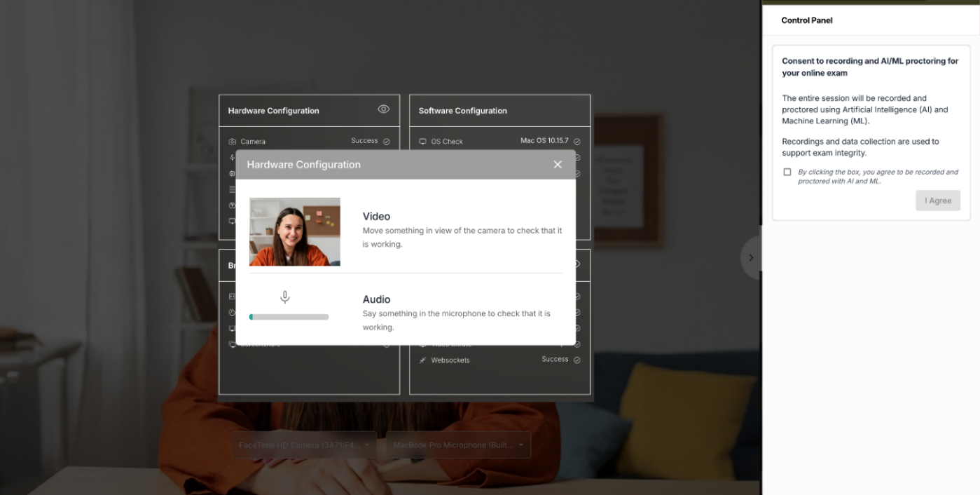Open the FaceTime HD Camera dropdown

point(305,445)
